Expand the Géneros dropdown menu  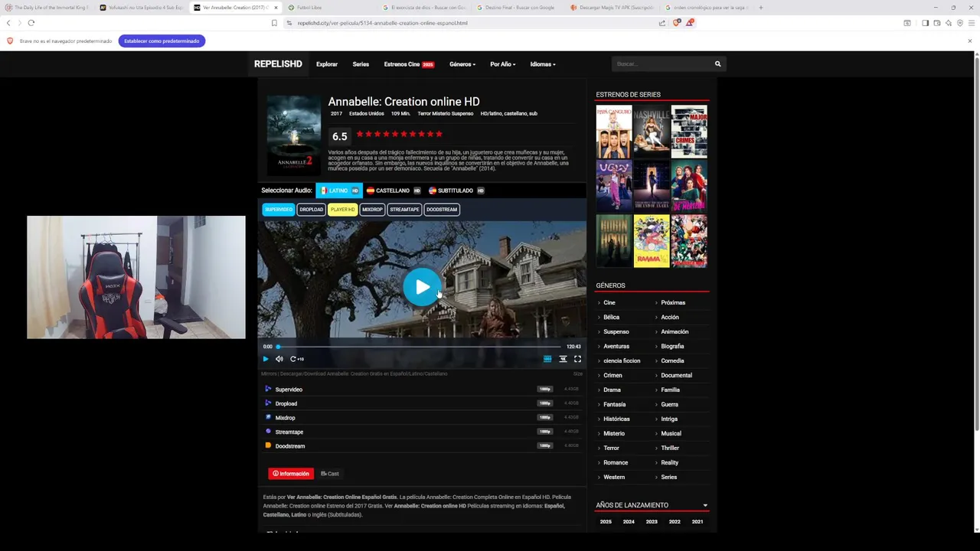click(462, 64)
